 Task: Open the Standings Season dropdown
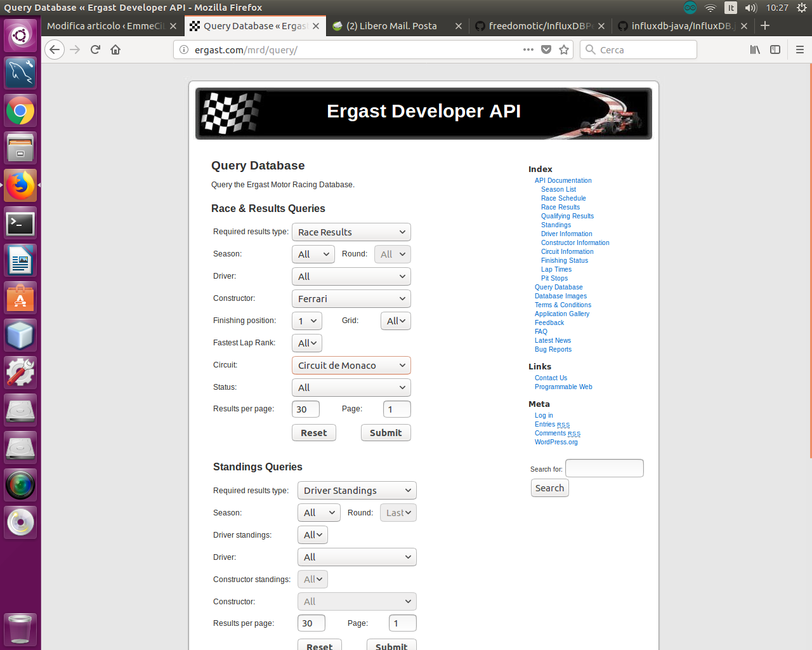pos(319,513)
